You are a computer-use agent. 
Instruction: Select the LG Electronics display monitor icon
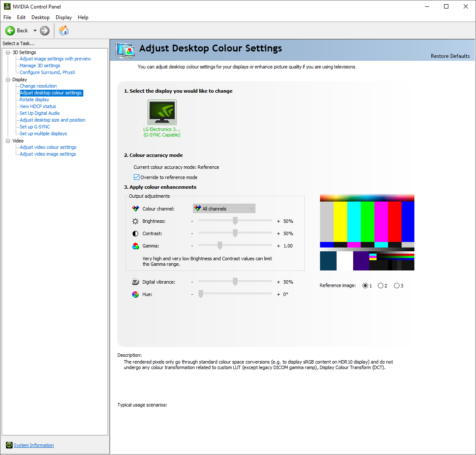pos(162,112)
